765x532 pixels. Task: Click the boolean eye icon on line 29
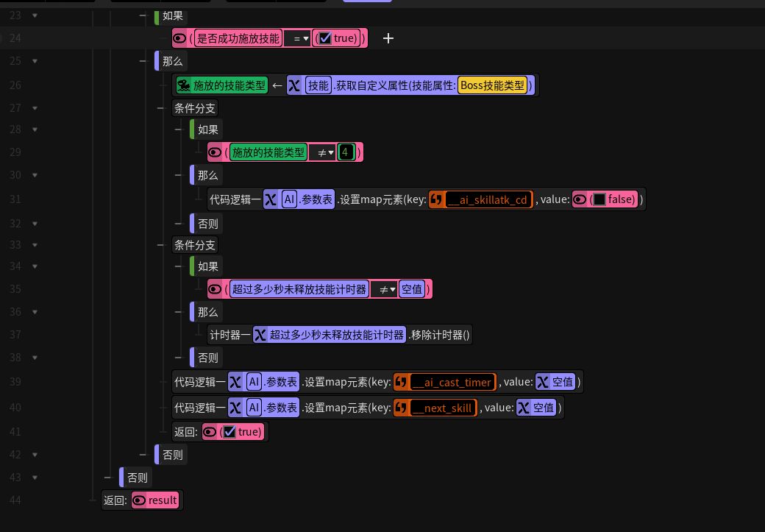(215, 152)
